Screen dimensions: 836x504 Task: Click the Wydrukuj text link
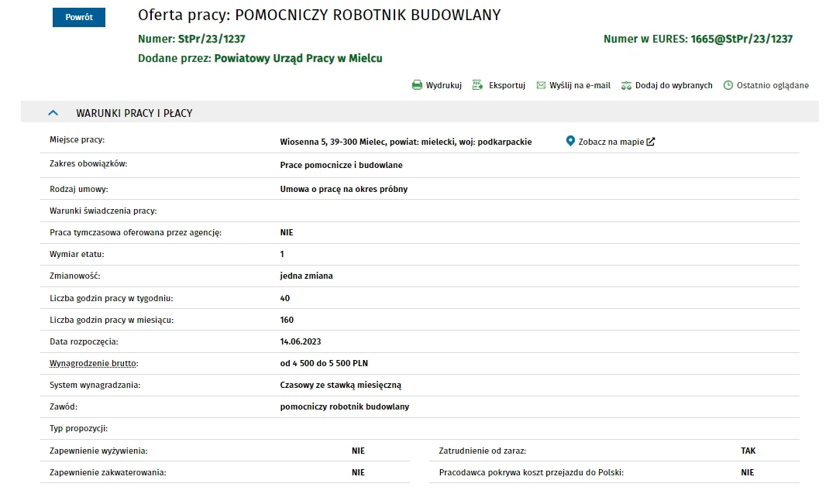coord(444,85)
